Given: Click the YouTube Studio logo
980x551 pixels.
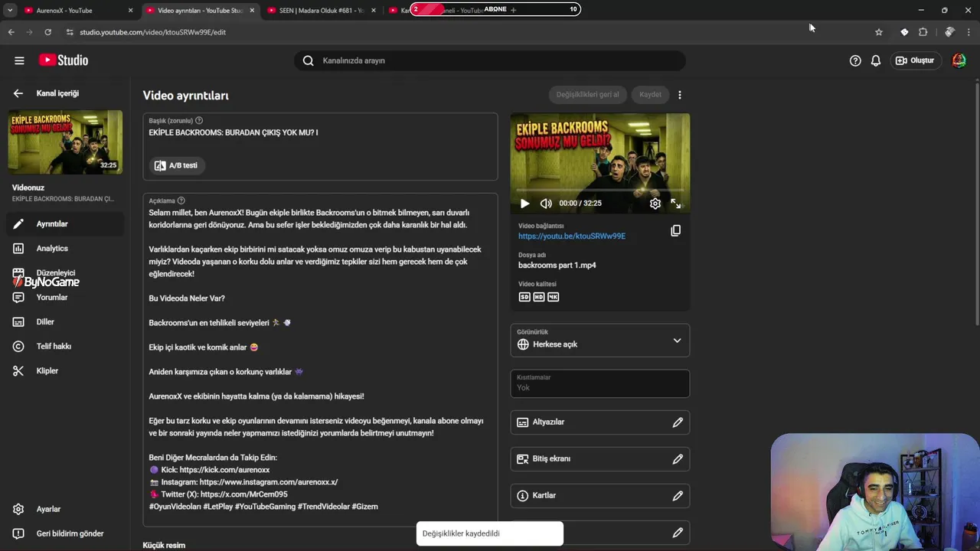Looking at the screenshot, I should coord(64,60).
